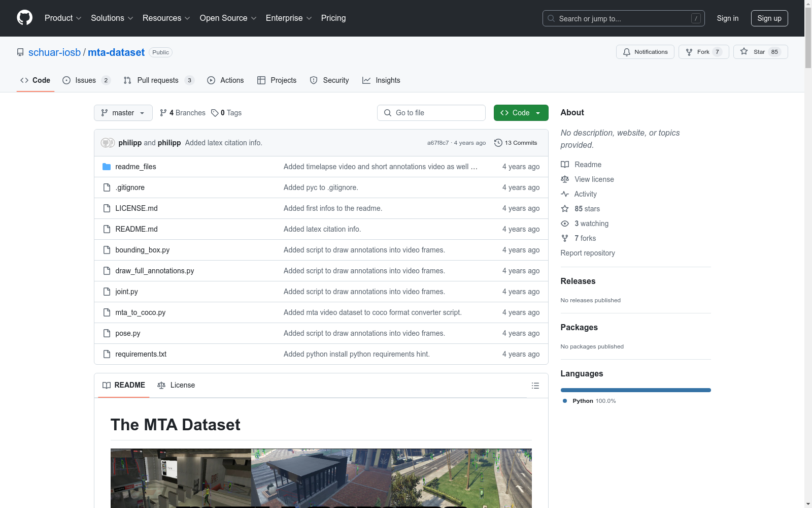Click Report repository link

[588, 253]
